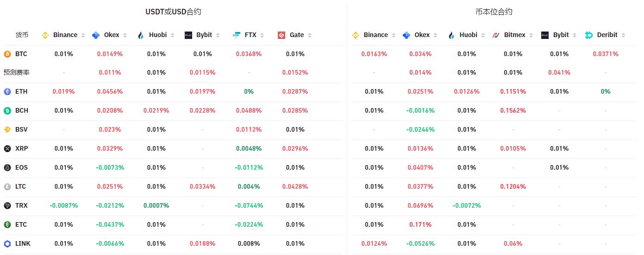Sort the USDT Okex column arrows
Viewport: 644px width, 255px height.
point(125,35)
